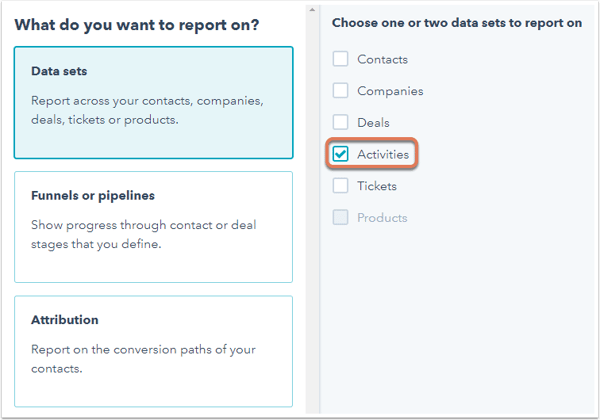This screenshot has height=420, width=600.
Task: Click the Attribution heading
Action: pos(65,320)
